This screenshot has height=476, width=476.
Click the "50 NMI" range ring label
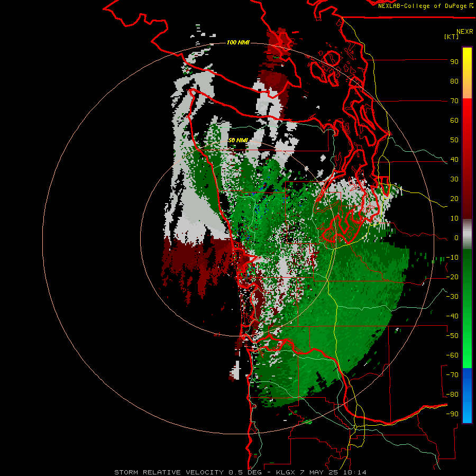[x=238, y=140]
